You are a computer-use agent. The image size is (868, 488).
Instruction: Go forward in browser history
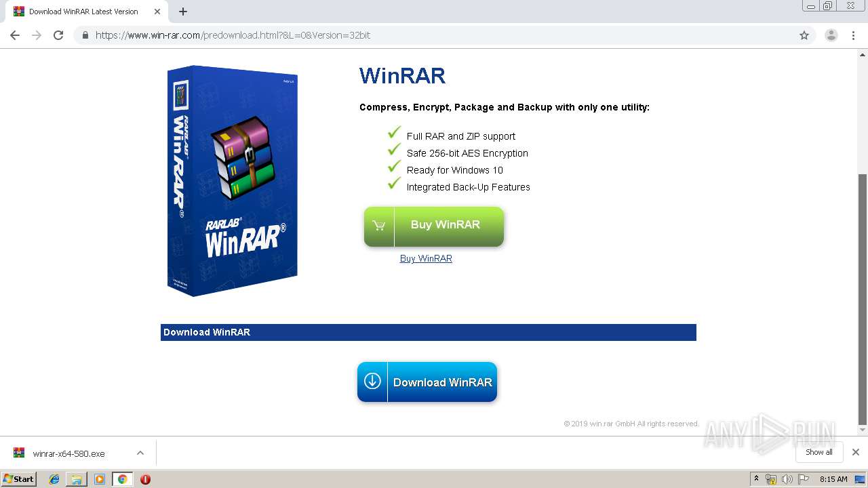coord(37,35)
